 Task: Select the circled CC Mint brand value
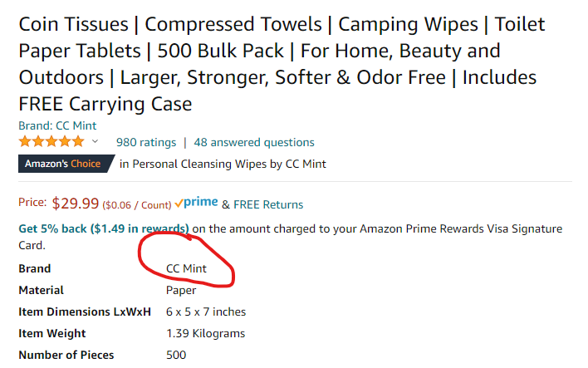[x=186, y=268]
